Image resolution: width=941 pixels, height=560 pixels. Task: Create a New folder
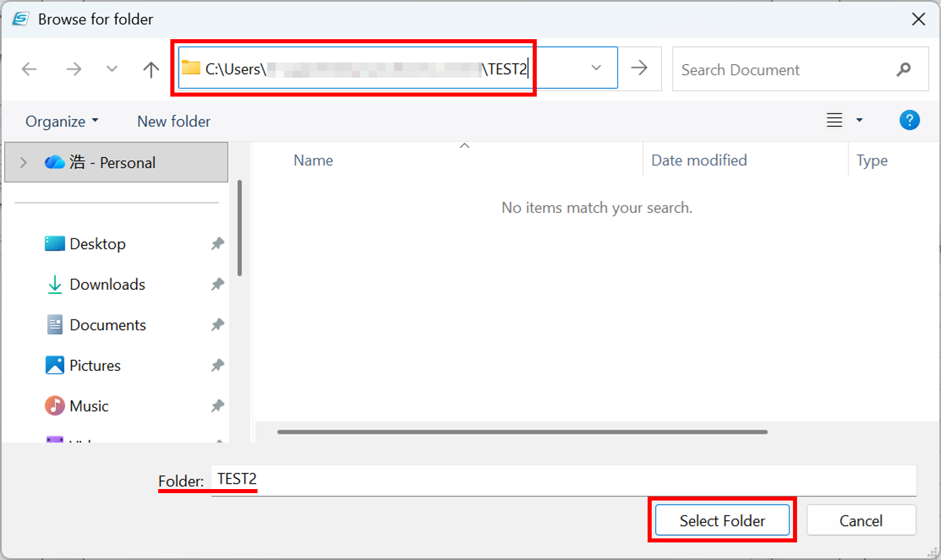coord(174,122)
